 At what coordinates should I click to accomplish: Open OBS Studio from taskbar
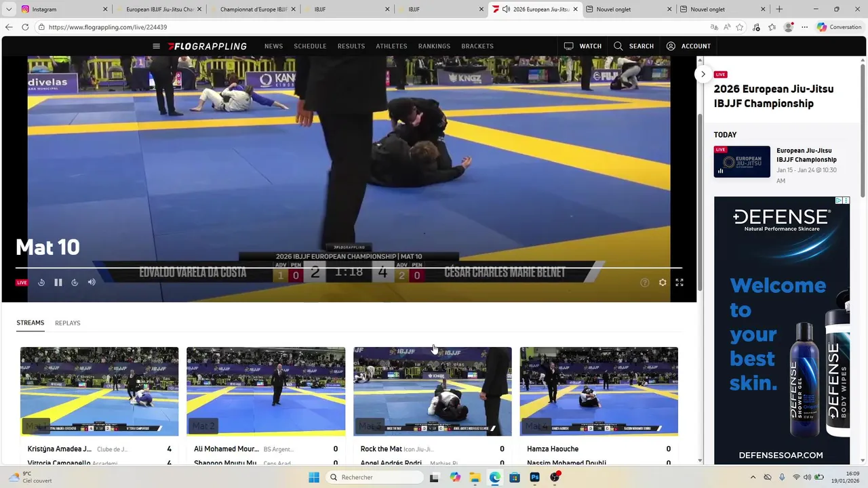(555, 477)
